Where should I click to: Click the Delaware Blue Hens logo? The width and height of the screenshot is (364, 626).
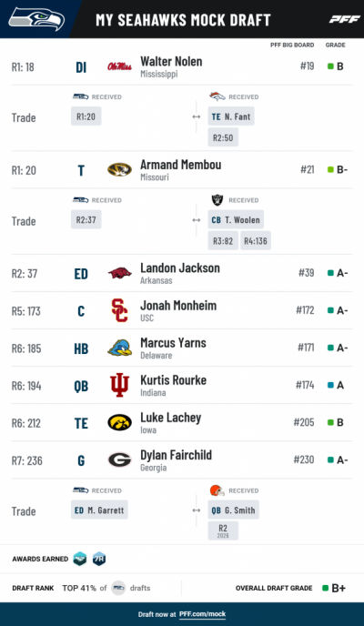tap(119, 348)
